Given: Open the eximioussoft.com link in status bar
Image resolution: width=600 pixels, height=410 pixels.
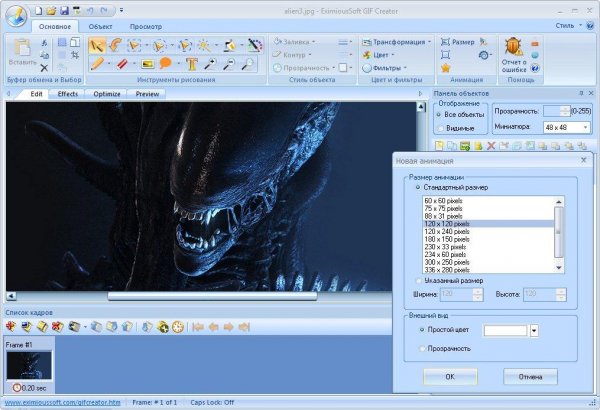Looking at the screenshot, I should click(62, 402).
